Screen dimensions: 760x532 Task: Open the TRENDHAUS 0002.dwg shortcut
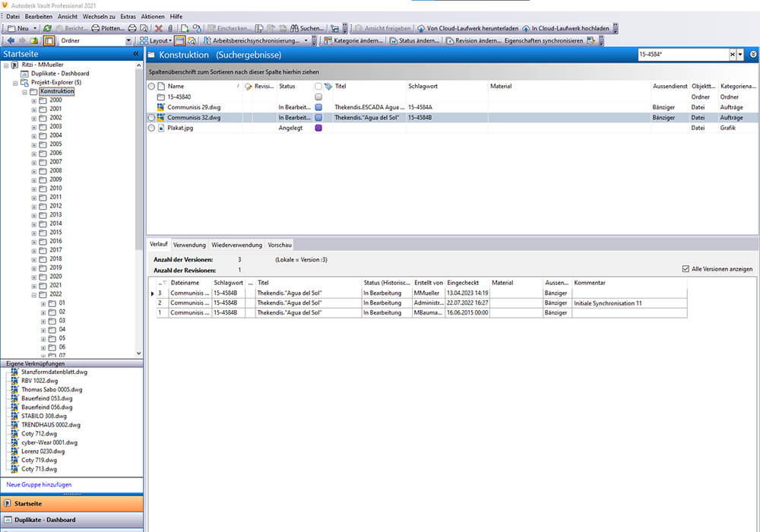tap(50, 425)
